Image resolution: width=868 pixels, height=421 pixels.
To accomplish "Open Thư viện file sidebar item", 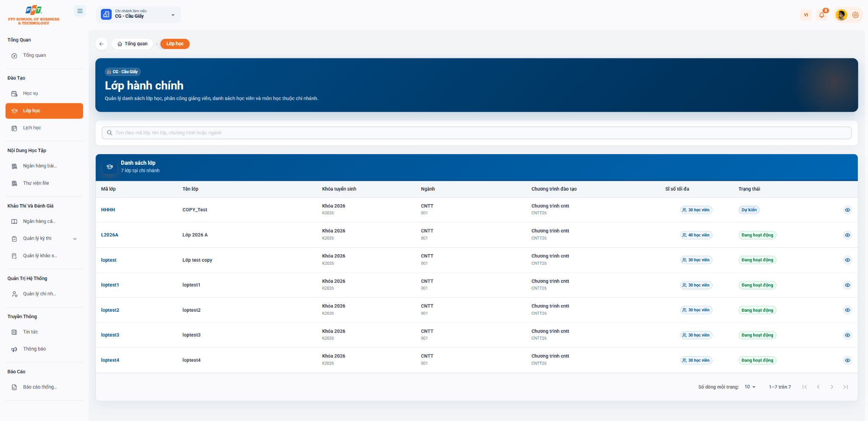I will tap(44, 183).
